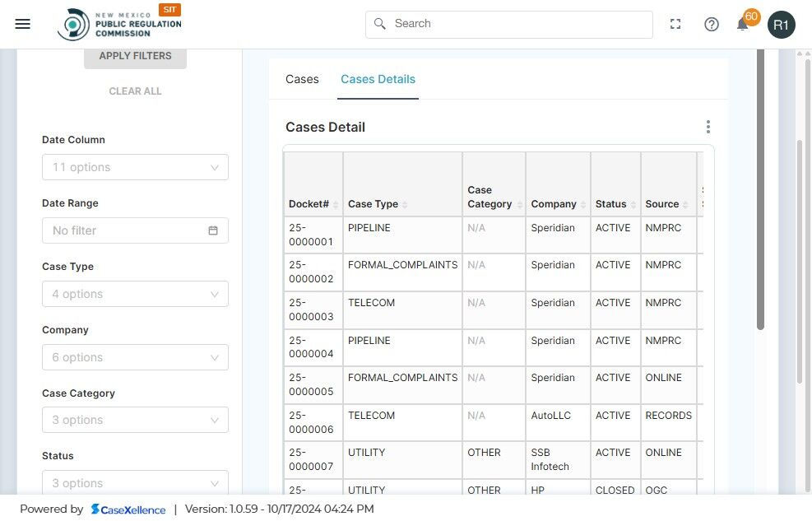Viewport: 812px width, 521px height.
Task: Click RECORDS source cell
Action: (669, 416)
